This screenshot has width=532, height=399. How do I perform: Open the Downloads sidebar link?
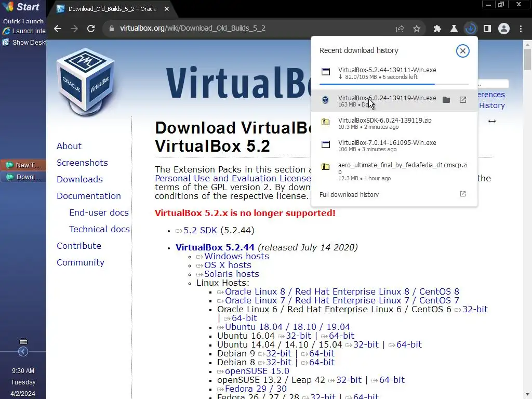79,179
